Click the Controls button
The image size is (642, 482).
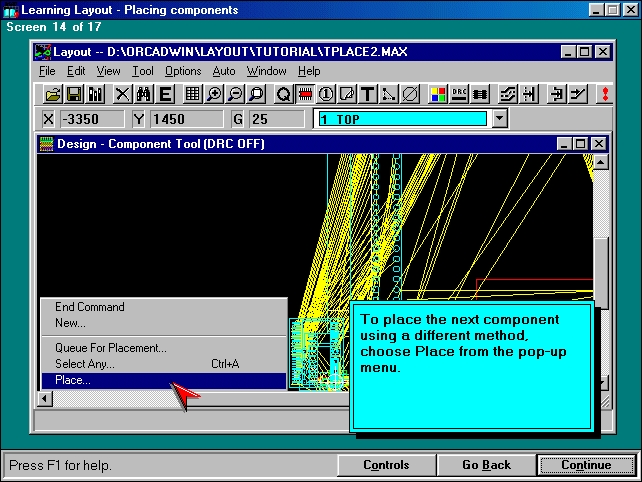tap(386, 465)
